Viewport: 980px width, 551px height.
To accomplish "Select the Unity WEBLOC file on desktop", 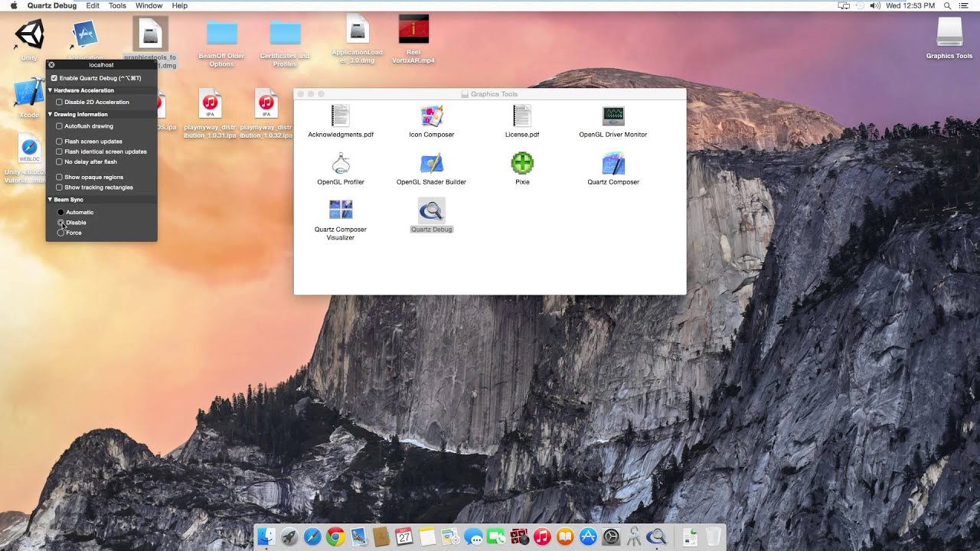I will [29, 148].
